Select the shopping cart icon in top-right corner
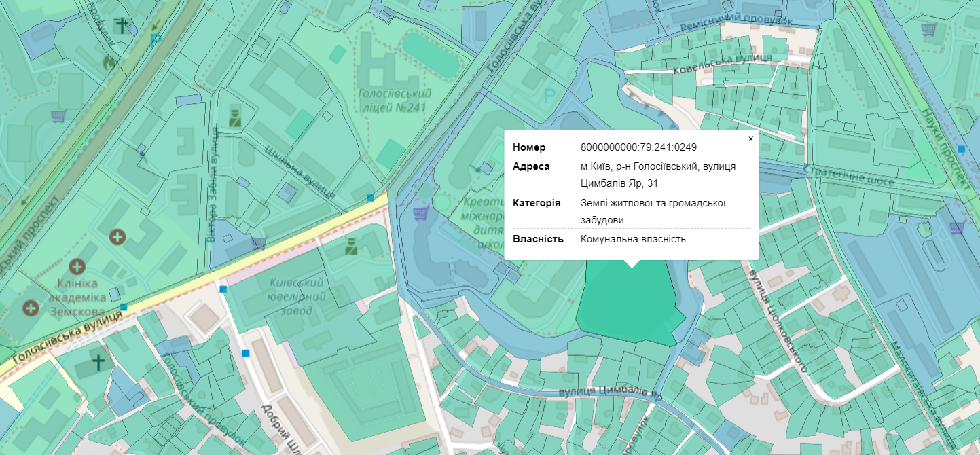The image size is (980, 455). point(928,30)
